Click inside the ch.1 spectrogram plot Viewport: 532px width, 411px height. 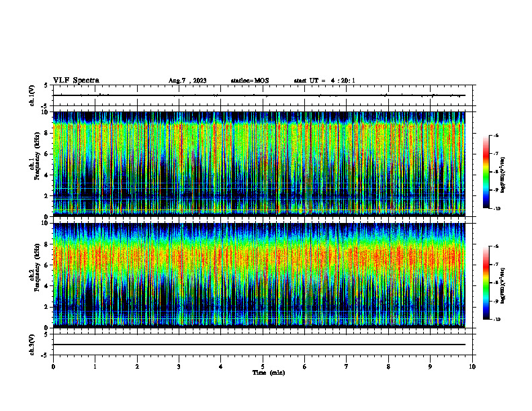pyautogui.click(x=259, y=164)
